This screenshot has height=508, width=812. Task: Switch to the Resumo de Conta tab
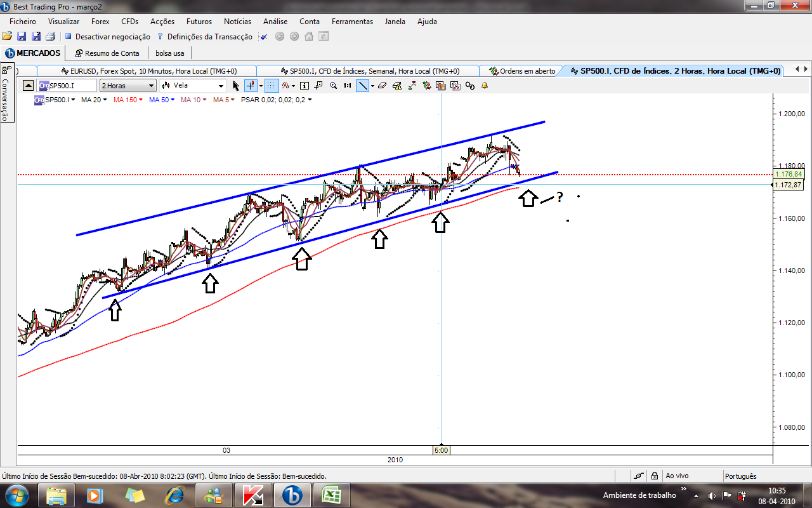(x=107, y=53)
